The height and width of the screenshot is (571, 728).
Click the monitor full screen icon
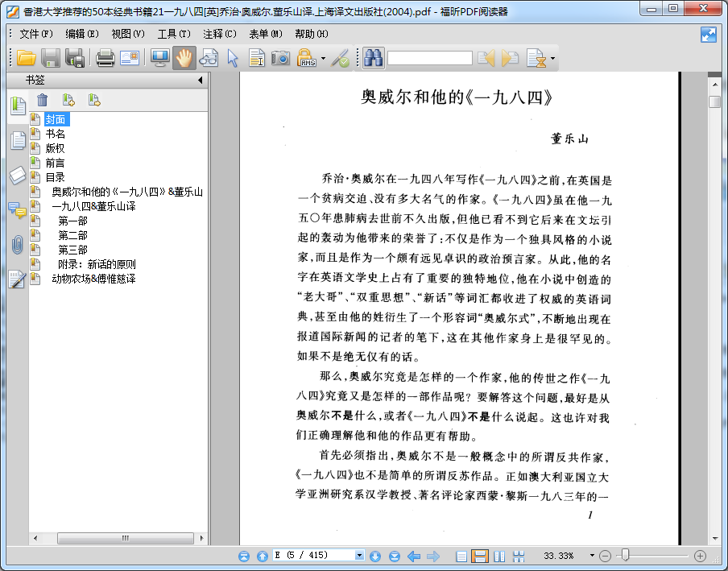pyautogui.click(x=160, y=58)
